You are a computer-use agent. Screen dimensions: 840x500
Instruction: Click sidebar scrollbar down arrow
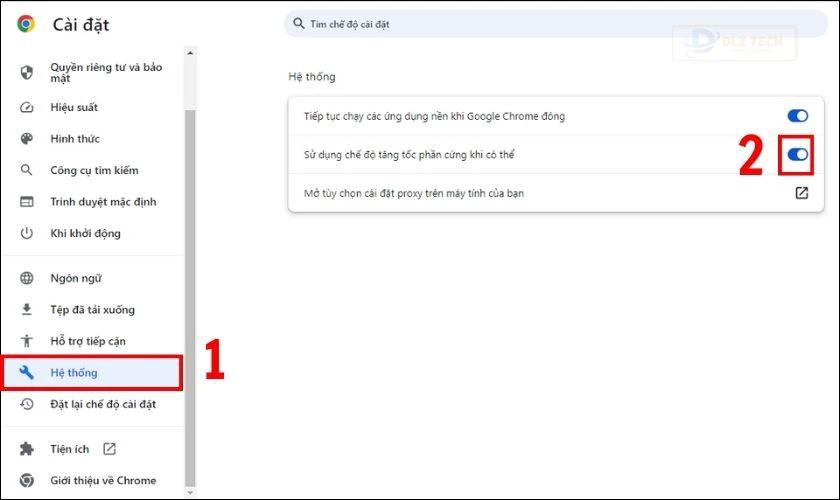(x=190, y=492)
